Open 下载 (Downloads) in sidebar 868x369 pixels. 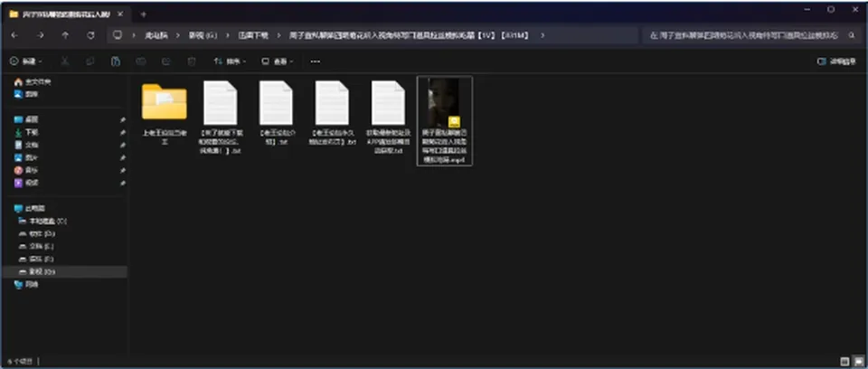tap(26, 132)
